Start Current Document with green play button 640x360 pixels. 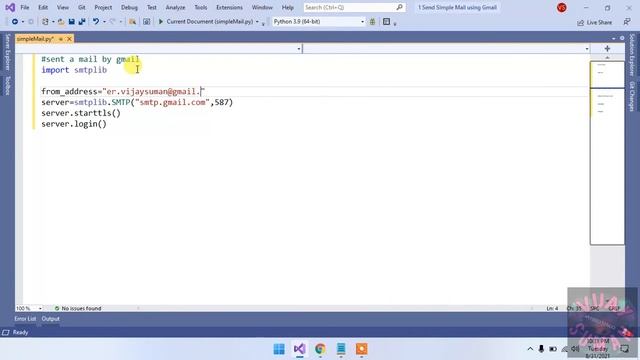tap(161, 22)
